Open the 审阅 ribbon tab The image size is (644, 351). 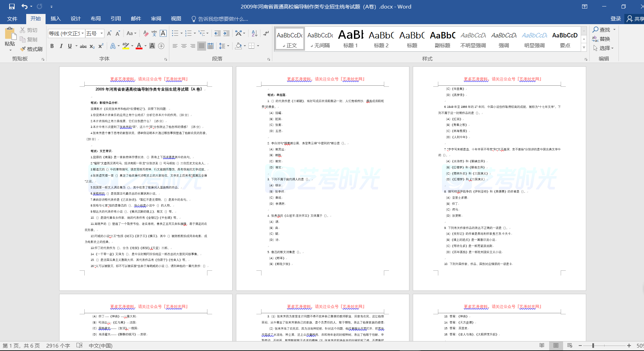156,19
